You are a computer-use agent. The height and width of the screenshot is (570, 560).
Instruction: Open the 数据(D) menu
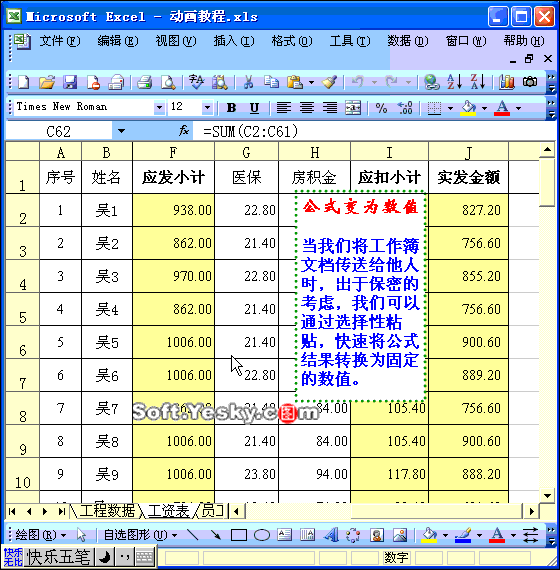click(408, 41)
